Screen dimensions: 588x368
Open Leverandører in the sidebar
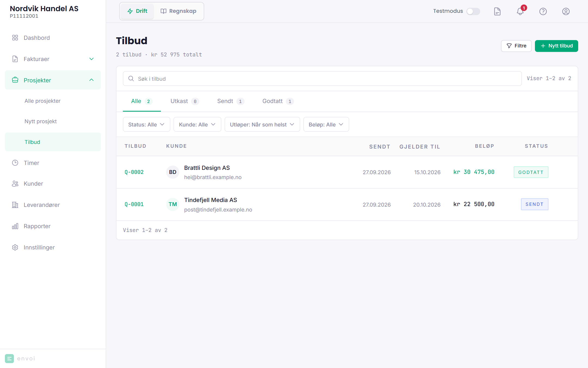click(x=53, y=205)
